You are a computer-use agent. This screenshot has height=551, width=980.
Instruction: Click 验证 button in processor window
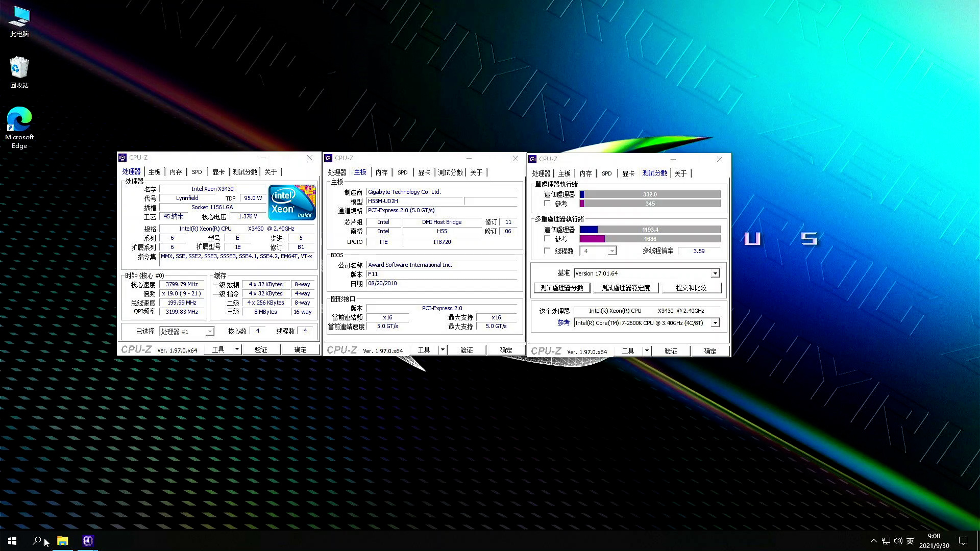click(261, 349)
